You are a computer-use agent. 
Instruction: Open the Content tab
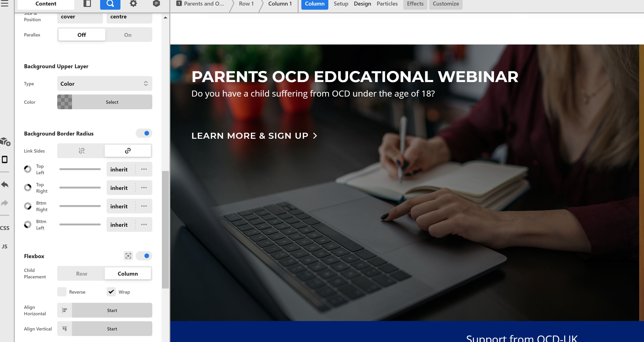click(46, 4)
